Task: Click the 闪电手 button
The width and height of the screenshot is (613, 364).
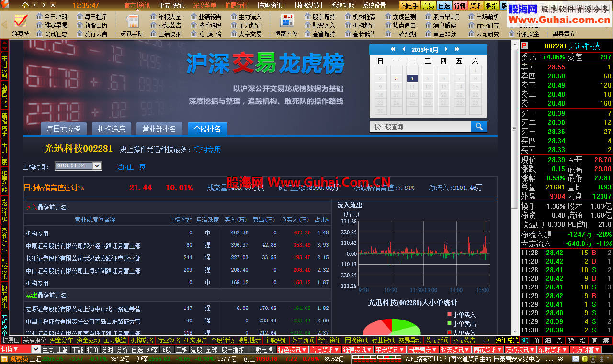Action: 410,6
